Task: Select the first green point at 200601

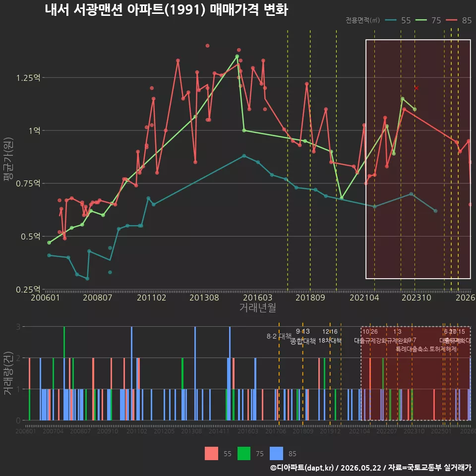Action: [49, 242]
